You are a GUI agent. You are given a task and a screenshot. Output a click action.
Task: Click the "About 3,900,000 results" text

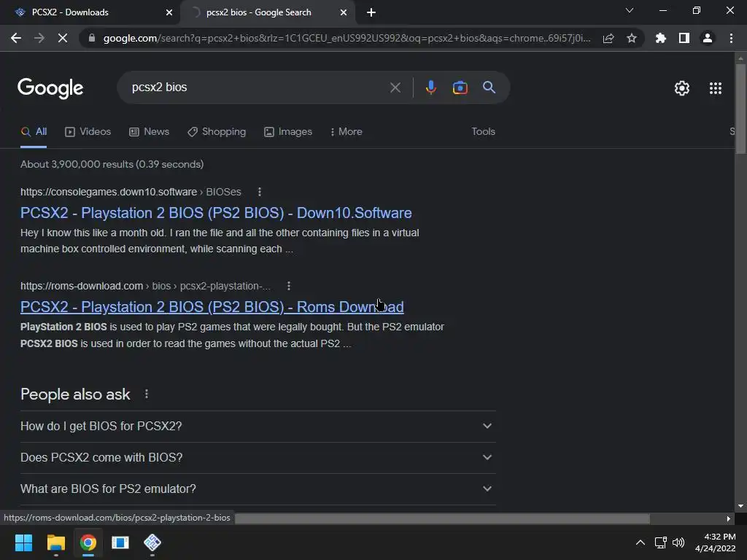point(112,164)
